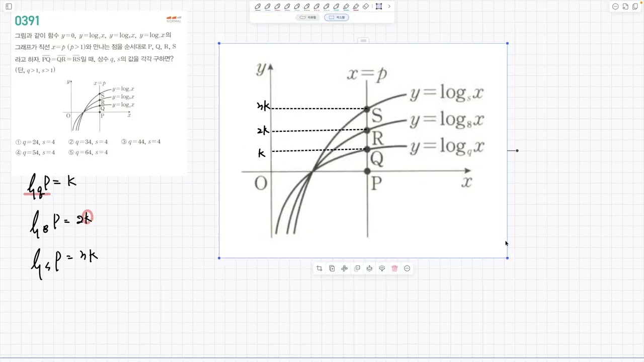Open the pages overview icon
This screenshot has height=362, width=644.
point(635,7)
